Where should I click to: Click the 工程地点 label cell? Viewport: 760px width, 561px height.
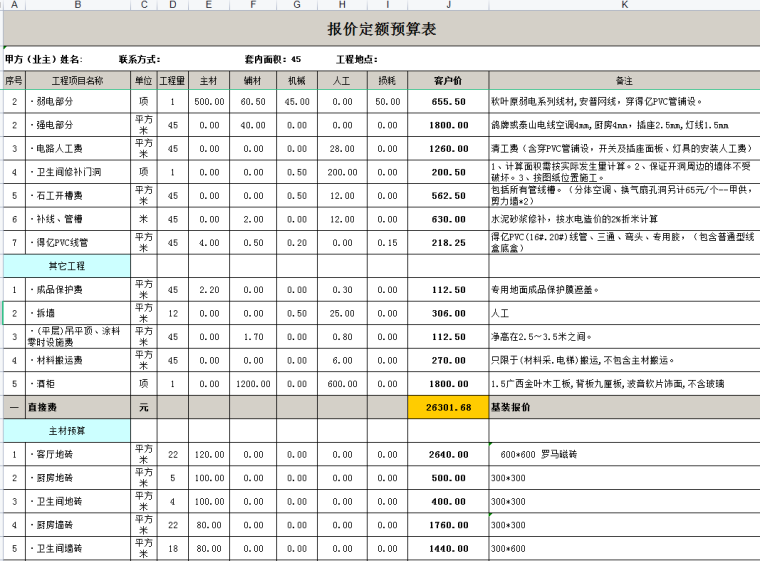tap(357, 59)
